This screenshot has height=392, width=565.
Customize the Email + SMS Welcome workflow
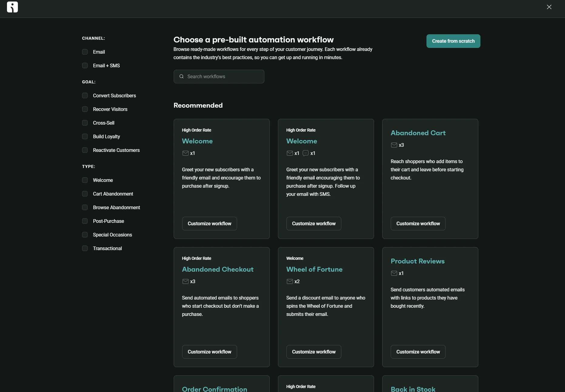(314, 223)
